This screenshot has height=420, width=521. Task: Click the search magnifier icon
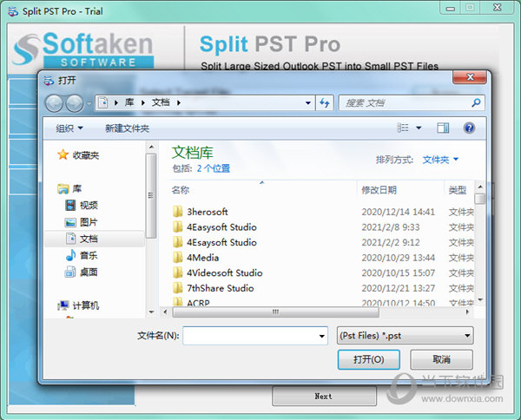click(x=476, y=102)
